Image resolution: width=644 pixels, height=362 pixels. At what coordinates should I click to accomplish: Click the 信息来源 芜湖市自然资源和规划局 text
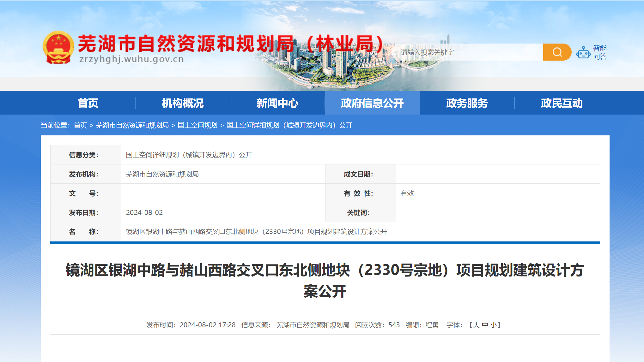(x=295, y=325)
